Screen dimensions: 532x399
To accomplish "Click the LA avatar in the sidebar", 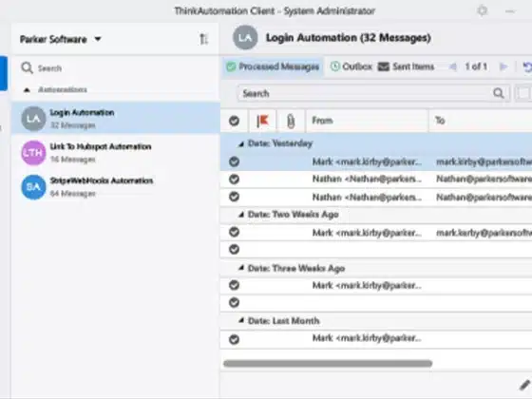I will point(33,119).
